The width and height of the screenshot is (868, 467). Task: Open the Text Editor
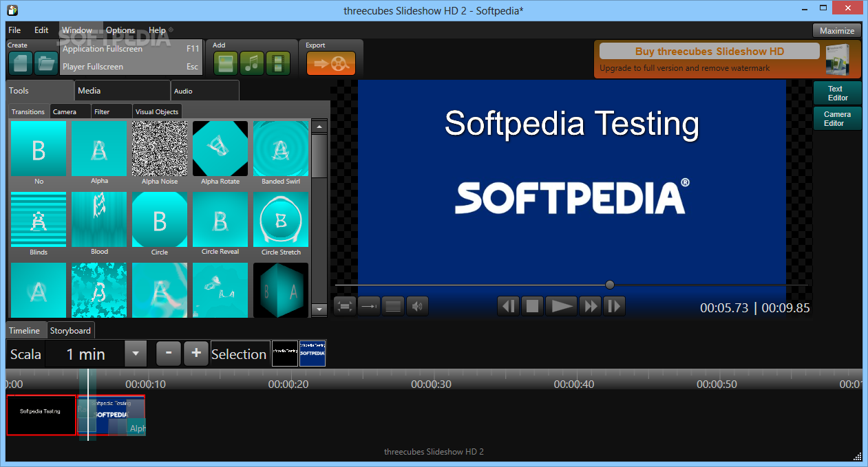[836, 94]
